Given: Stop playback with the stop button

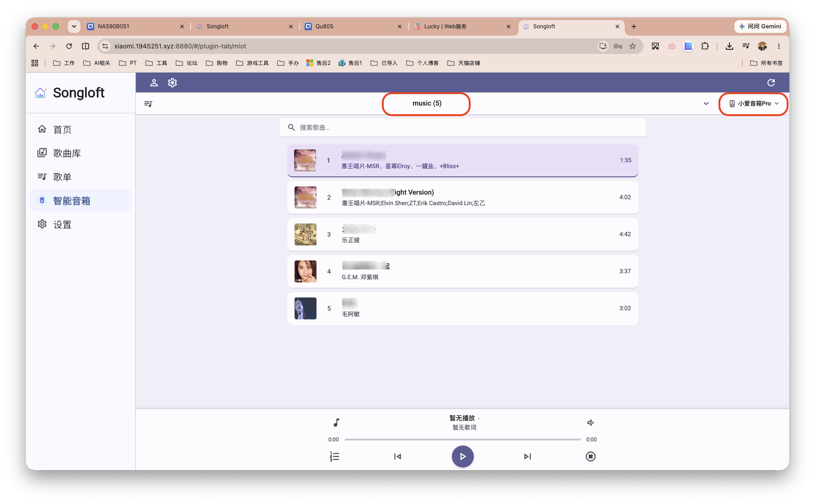Looking at the screenshot, I should point(591,456).
